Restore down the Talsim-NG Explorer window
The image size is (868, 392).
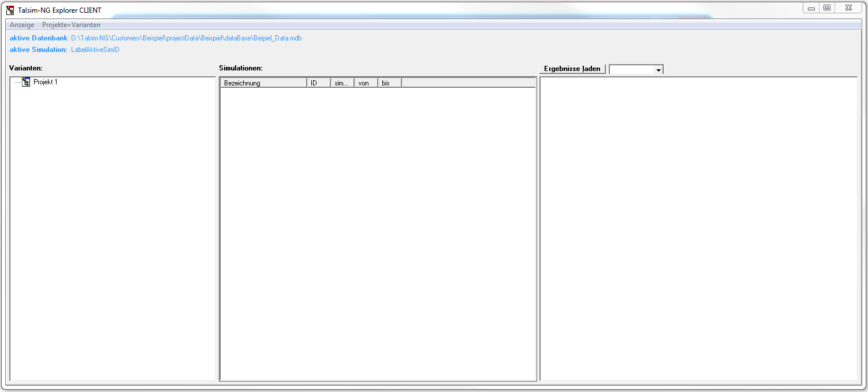click(827, 8)
